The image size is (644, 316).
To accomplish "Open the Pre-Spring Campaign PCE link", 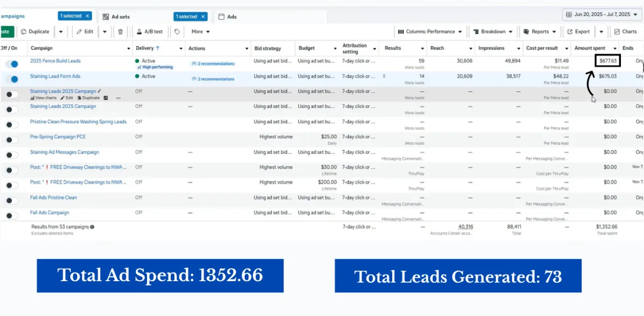I will [x=58, y=137].
